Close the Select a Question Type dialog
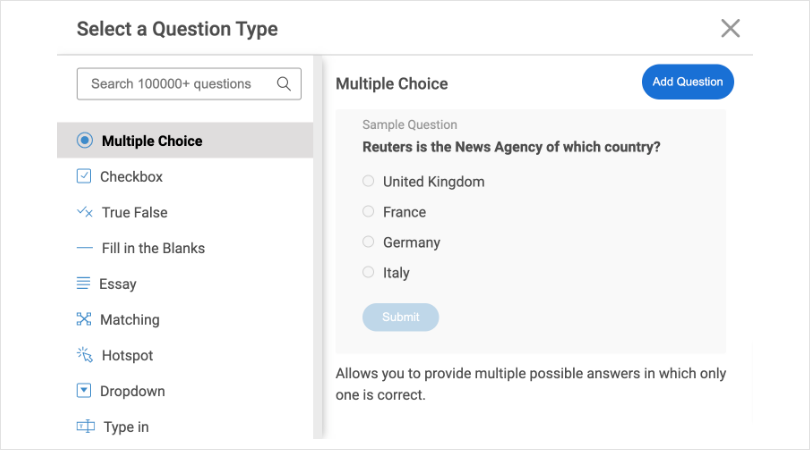 [x=730, y=28]
